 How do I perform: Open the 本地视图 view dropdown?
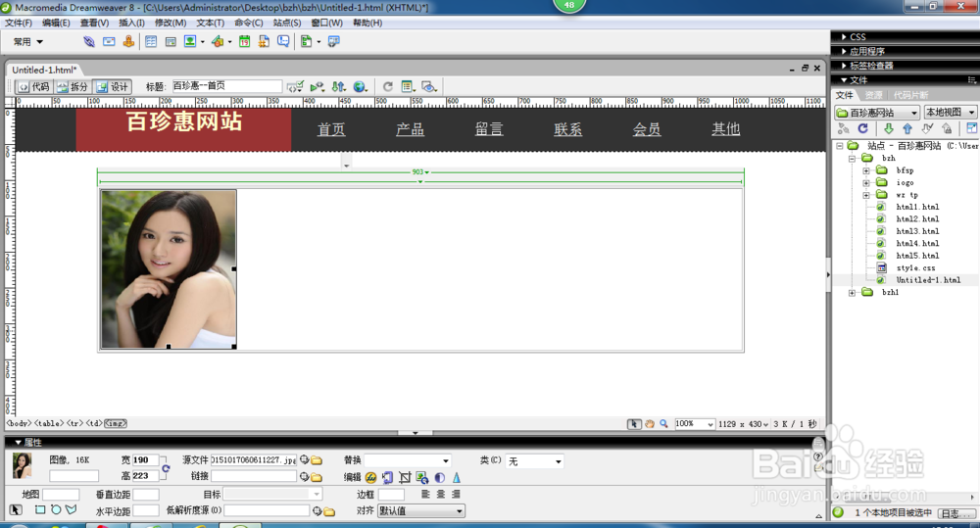coord(950,113)
